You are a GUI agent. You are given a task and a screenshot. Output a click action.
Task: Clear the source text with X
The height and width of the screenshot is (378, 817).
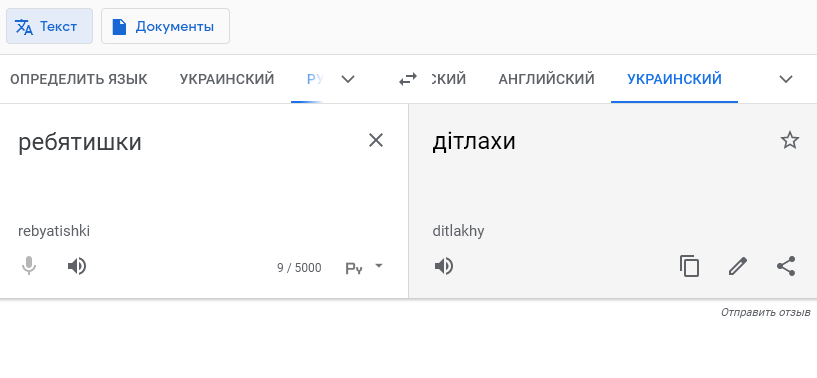(376, 140)
